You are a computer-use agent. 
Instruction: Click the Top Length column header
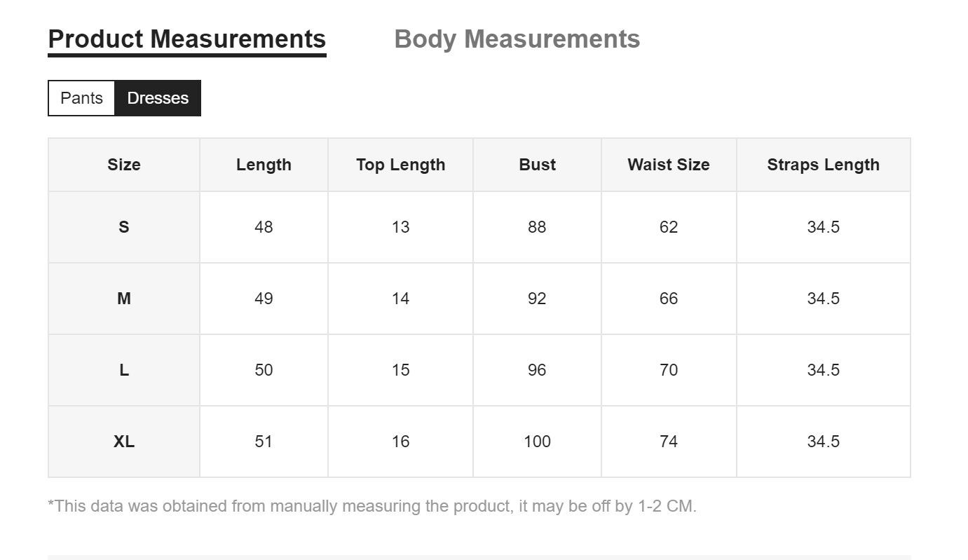pyautogui.click(x=400, y=165)
